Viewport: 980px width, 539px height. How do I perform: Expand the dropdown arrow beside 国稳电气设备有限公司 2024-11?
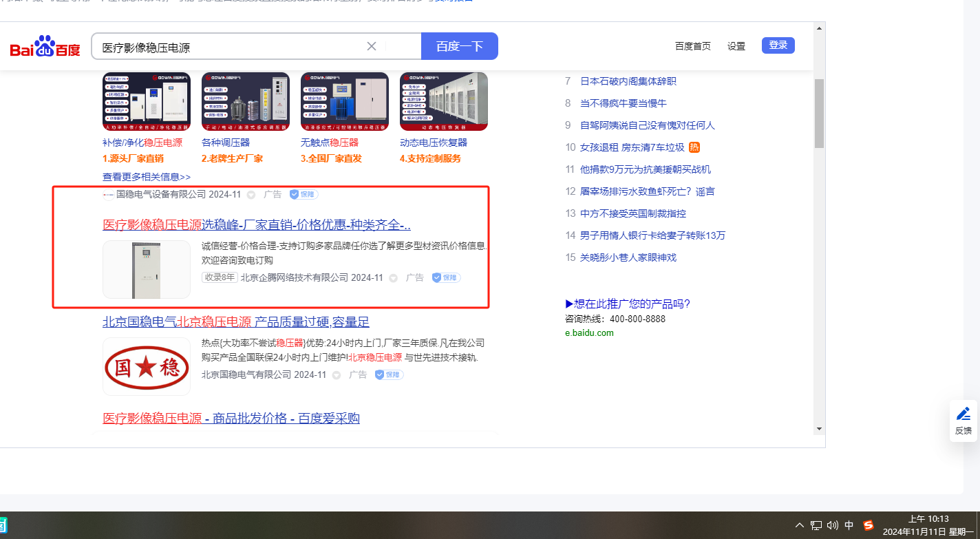pos(251,195)
